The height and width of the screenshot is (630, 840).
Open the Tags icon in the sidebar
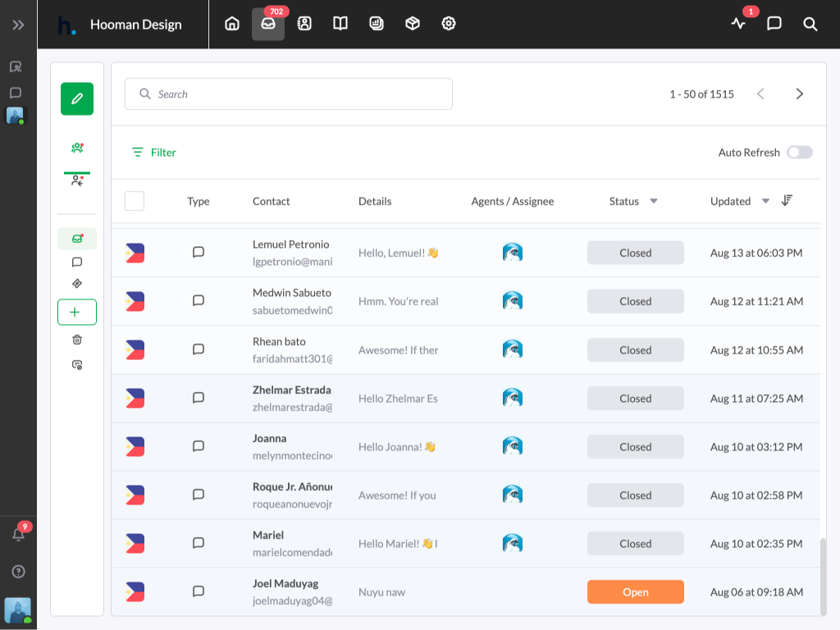(76, 284)
